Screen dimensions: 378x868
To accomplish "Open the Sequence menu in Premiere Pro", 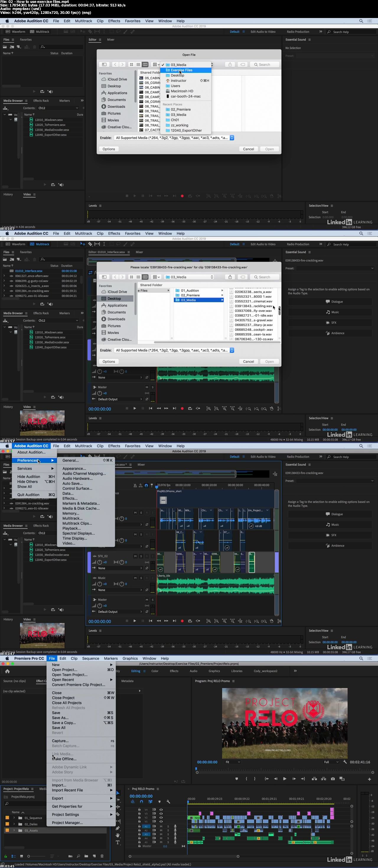I will tap(91, 658).
